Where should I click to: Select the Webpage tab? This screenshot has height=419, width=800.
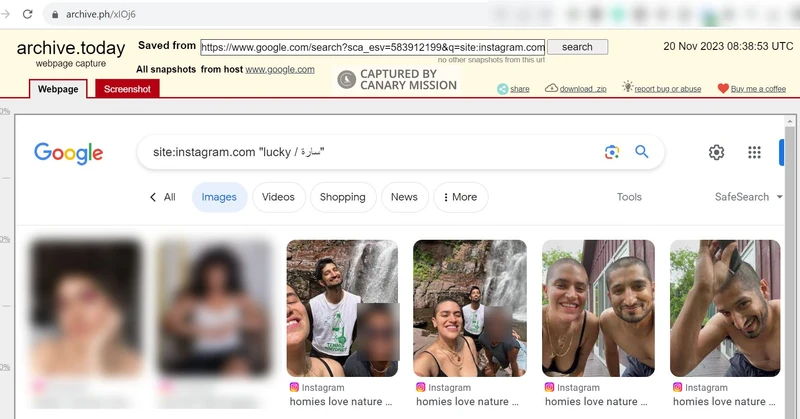click(x=58, y=89)
